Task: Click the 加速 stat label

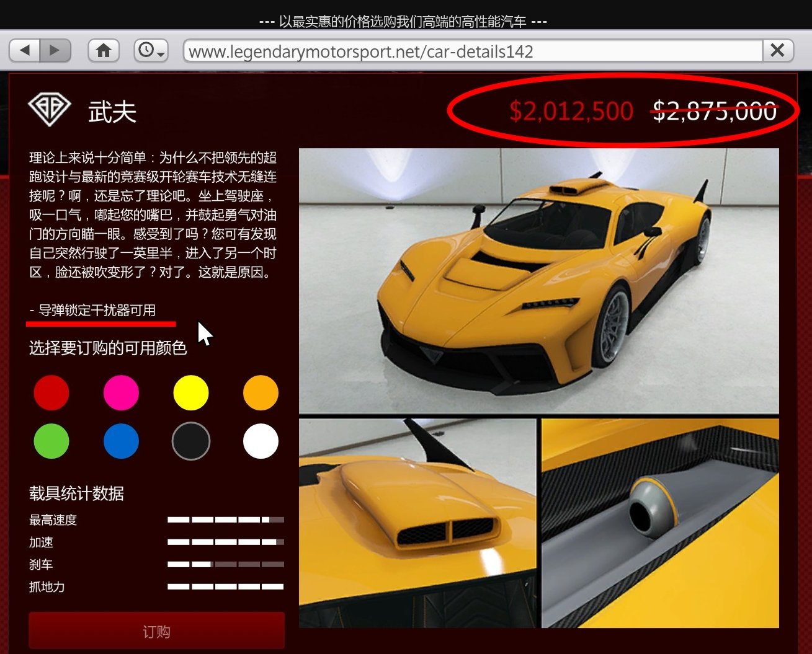Action: pos(41,542)
